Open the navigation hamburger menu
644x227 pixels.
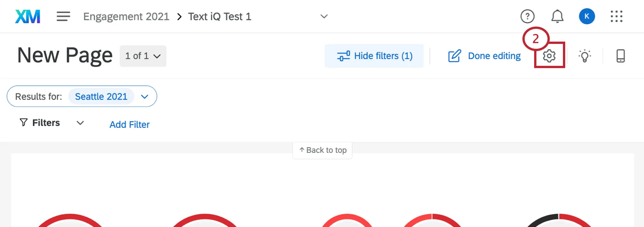click(63, 16)
